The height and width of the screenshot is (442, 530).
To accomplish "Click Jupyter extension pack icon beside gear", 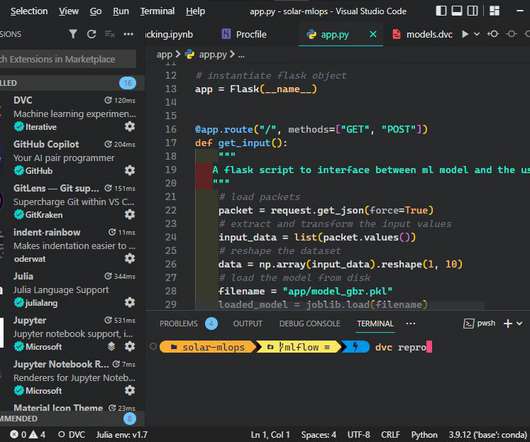I will [112, 346].
